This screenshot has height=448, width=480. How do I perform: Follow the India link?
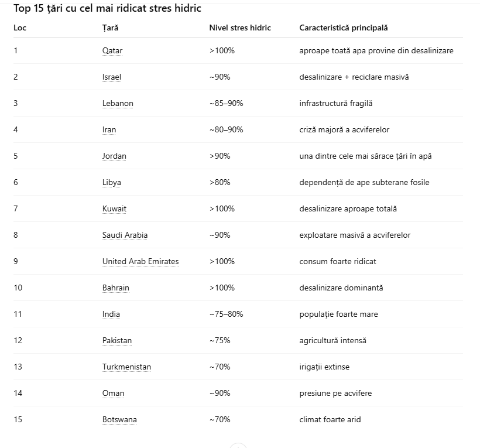[111, 314]
